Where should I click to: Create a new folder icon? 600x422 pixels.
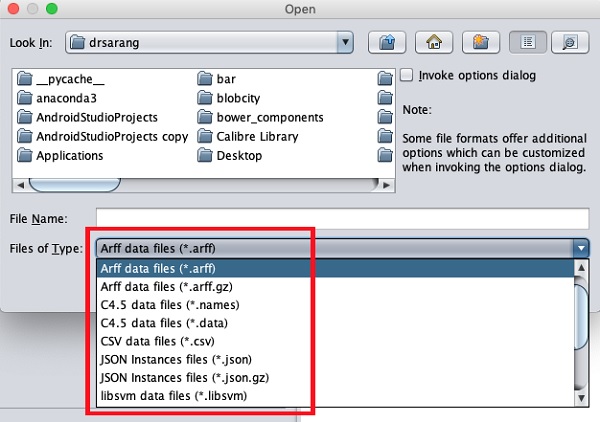(x=481, y=42)
